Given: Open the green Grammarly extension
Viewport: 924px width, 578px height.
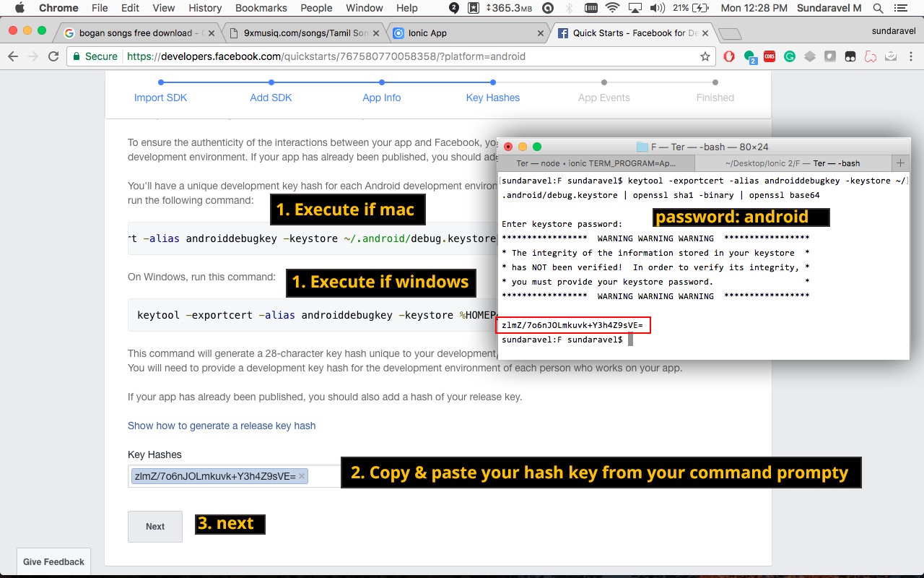Looking at the screenshot, I should (790, 56).
